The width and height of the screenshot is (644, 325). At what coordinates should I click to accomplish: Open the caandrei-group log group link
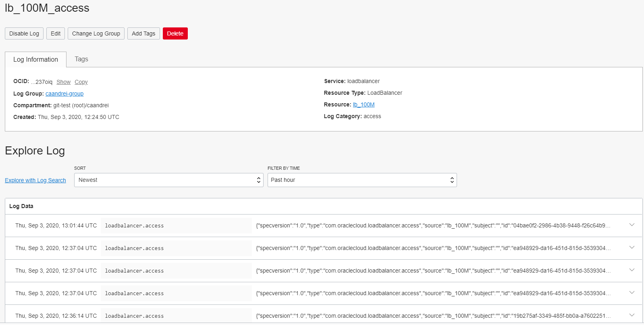tap(64, 94)
